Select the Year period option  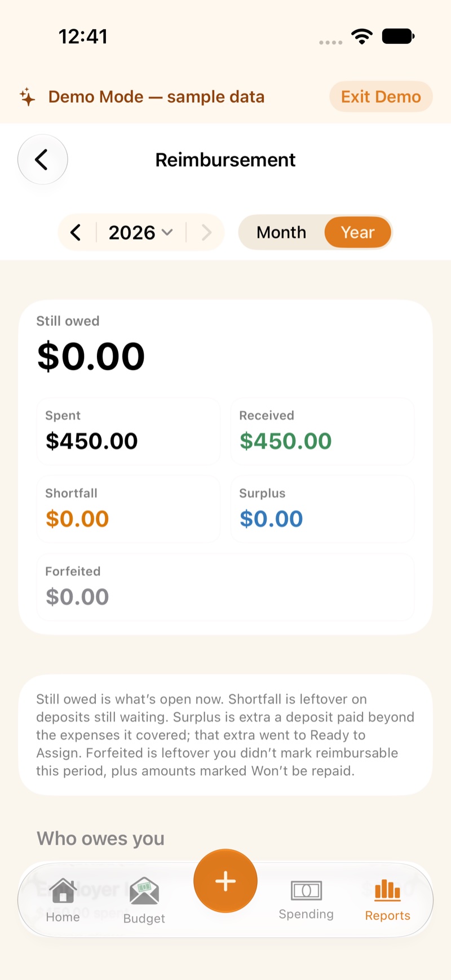(x=357, y=232)
